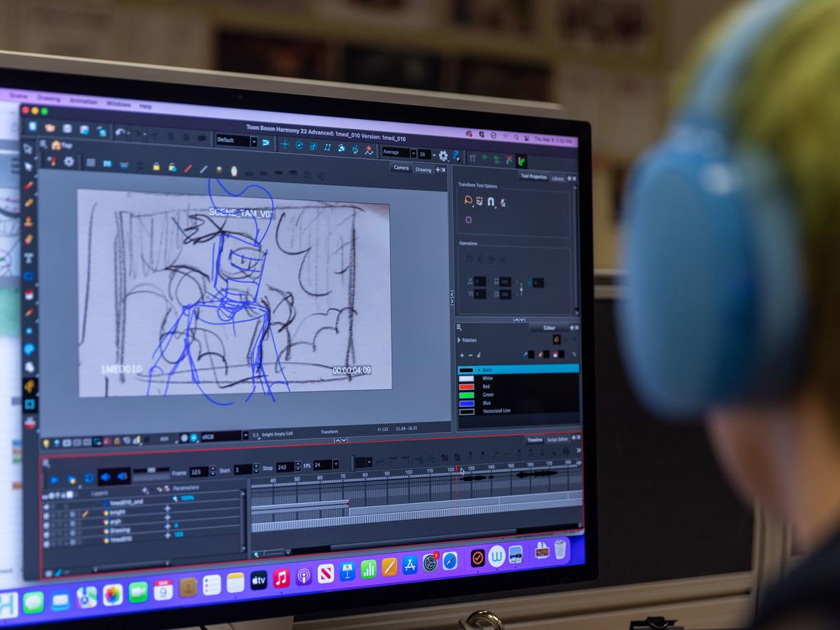Click the Frame number stepper arrows
The height and width of the screenshot is (630, 840).
pos(213,471)
